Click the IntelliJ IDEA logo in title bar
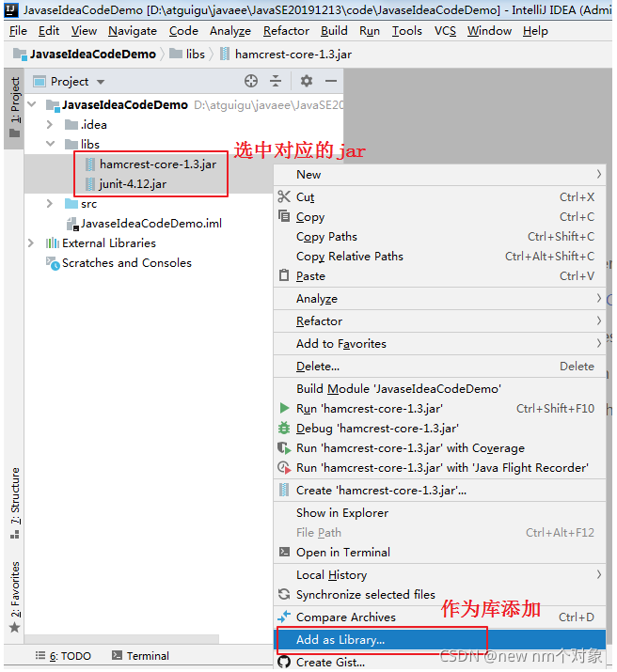The image size is (617, 672). click(x=11, y=9)
